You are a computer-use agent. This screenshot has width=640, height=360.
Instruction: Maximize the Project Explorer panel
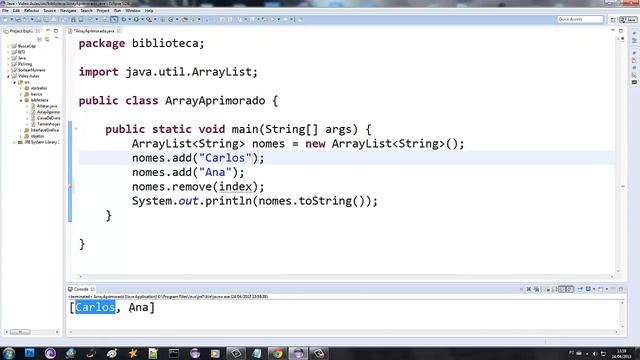pos(56,31)
